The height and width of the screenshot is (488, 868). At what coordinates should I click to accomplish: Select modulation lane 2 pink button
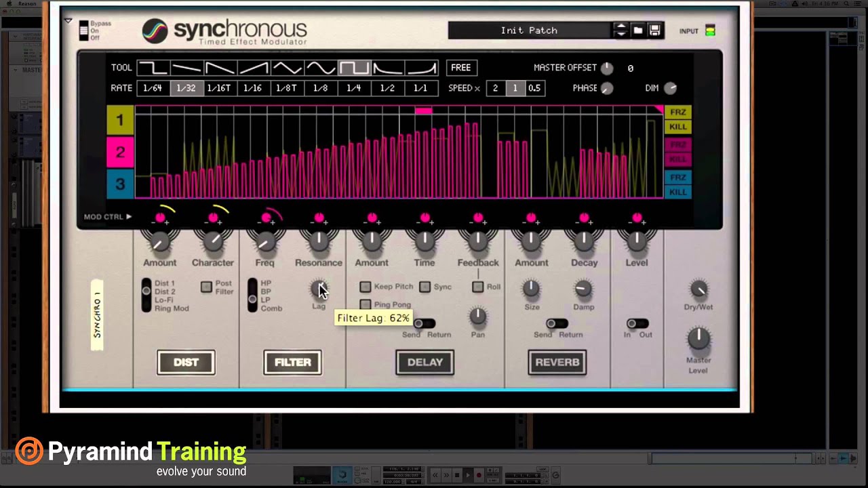click(x=120, y=152)
